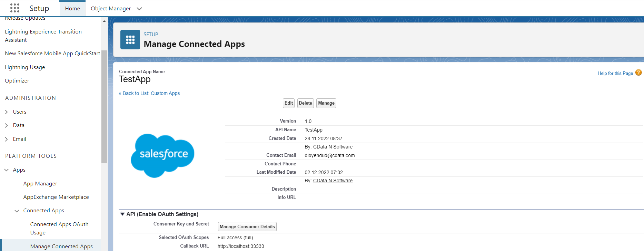Expand the Users tree section
Viewport: 644px width, 251px height.
7,112
